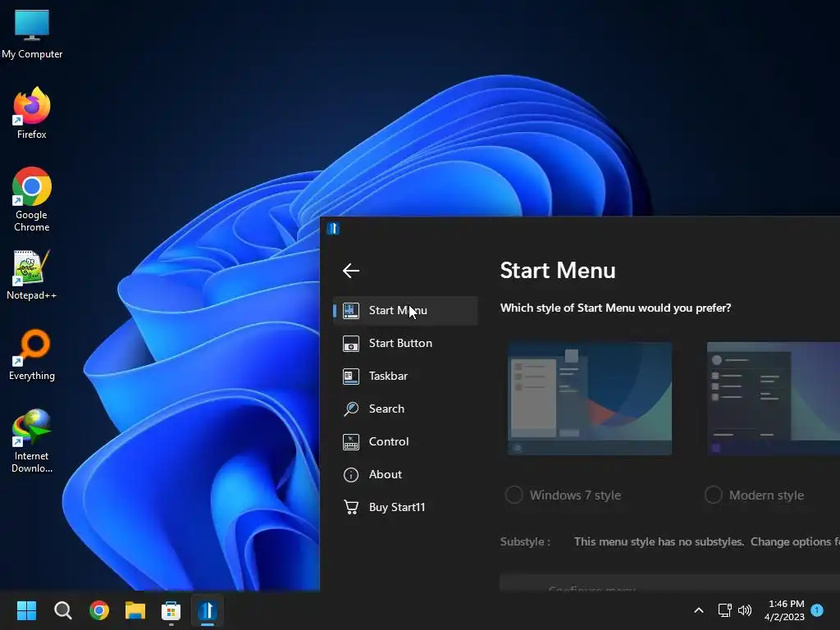840x630 pixels.
Task: Click the Start11 taskbar icon
Action: (208, 610)
